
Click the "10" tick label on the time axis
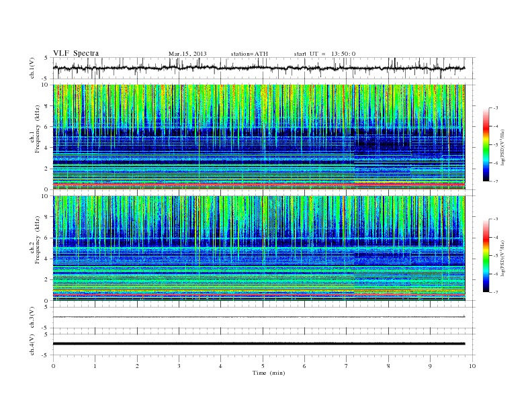[x=472, y=366]
